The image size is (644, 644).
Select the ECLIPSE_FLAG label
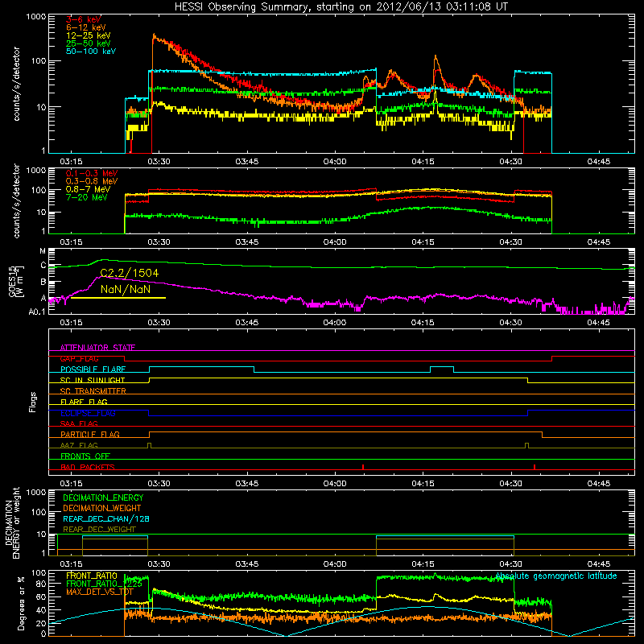click(x=88, y=413)
